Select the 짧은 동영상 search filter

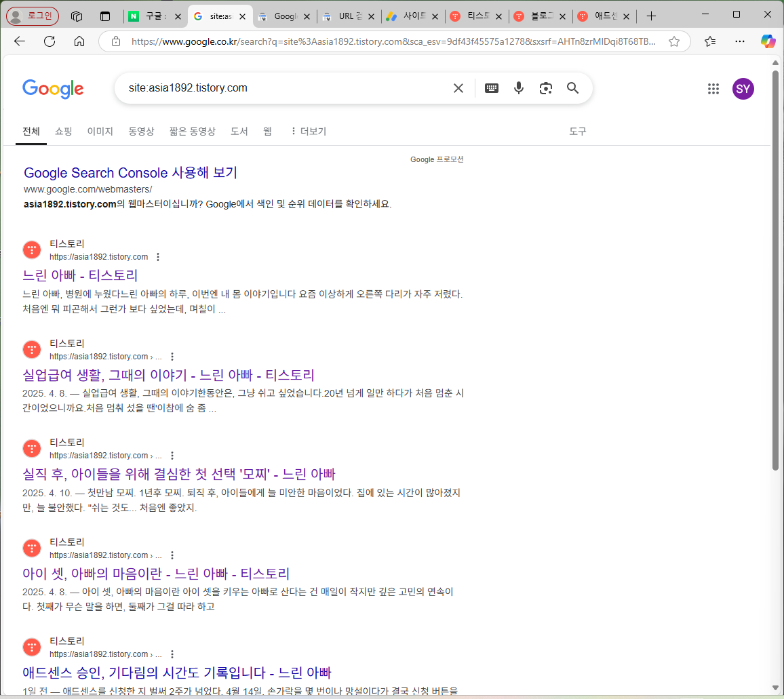[x=192, y=132]
